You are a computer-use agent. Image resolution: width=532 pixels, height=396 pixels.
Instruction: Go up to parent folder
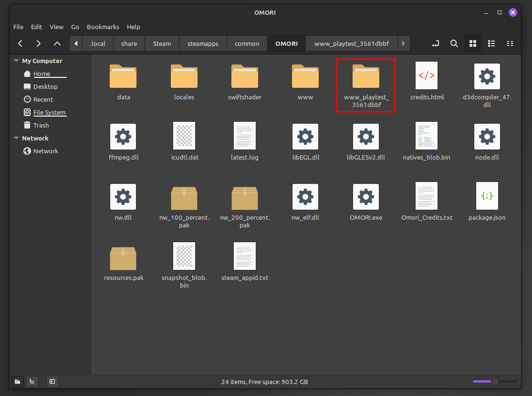[57, 43]
